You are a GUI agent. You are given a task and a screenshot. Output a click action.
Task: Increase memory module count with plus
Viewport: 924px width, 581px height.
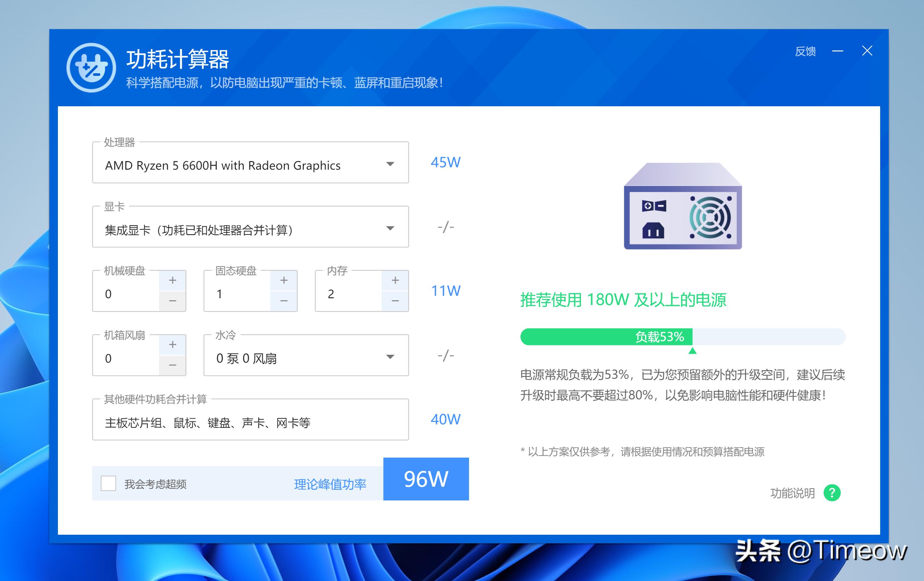(x=395, y=280)
